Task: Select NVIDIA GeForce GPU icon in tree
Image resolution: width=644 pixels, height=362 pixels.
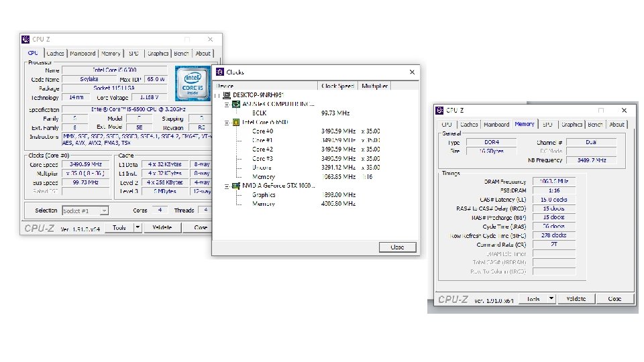Action: (236, 186)
